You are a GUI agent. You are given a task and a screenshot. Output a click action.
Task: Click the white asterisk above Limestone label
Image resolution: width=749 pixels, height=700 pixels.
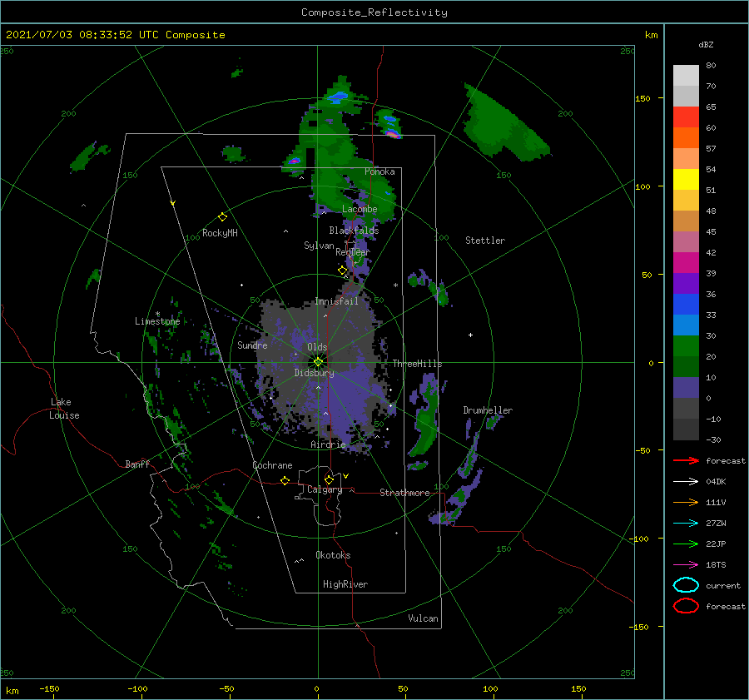pyautogui.click(x=157, y=314)
